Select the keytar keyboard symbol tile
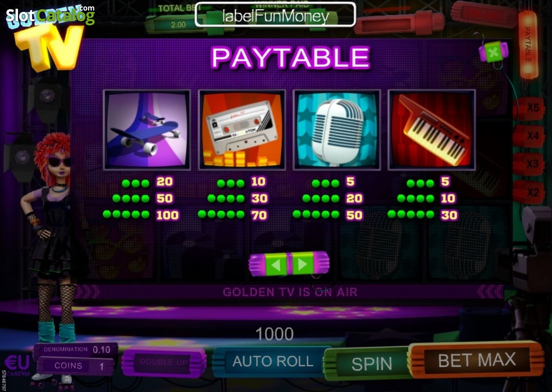The image size is (552, 392). 431,130
